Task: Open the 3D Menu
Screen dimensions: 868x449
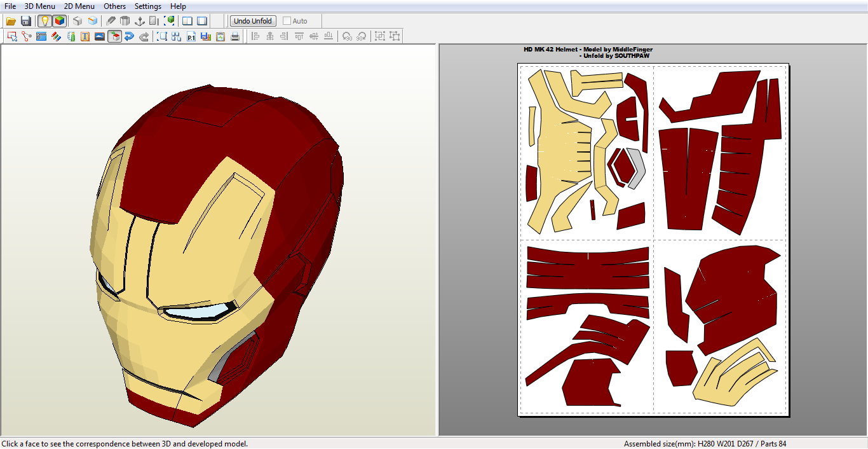Action: tap(40, 6)
